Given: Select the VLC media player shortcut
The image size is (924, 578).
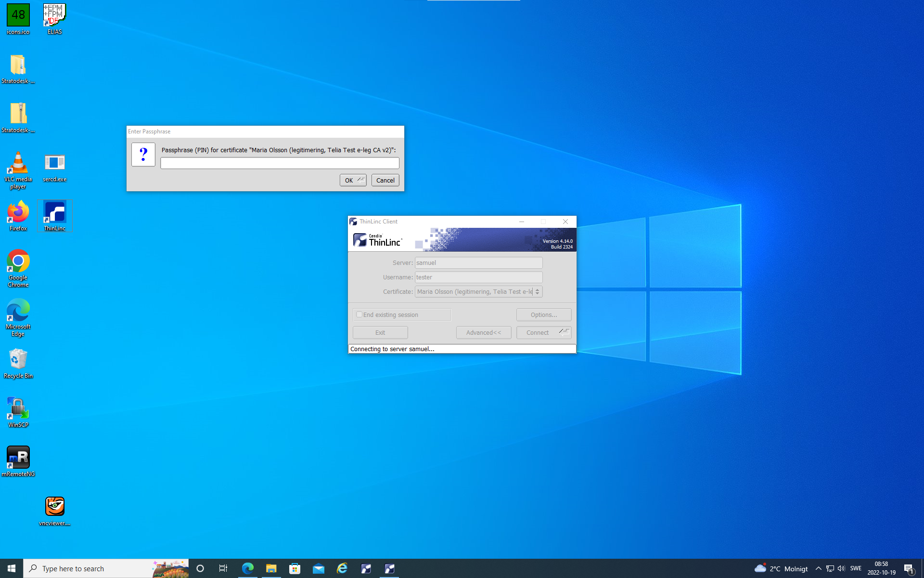Looking at the screenshot, I should point(18,171).
